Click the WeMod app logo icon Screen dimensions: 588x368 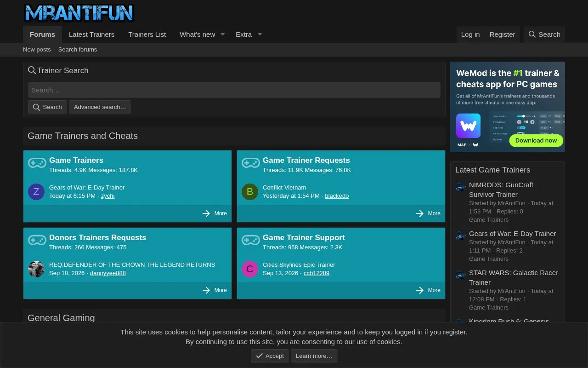468,126
